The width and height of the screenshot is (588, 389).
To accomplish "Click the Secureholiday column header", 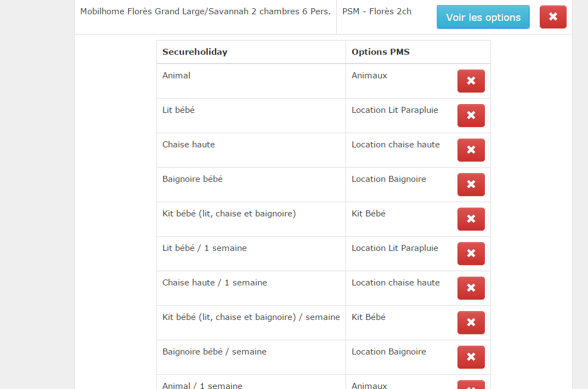I will pos(195,52).
